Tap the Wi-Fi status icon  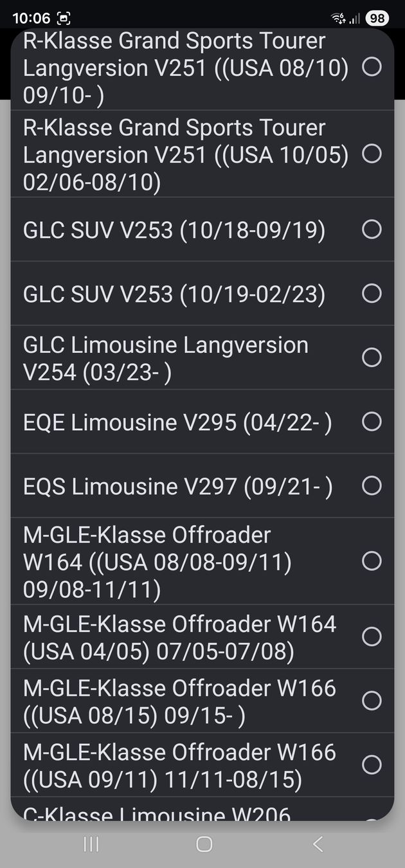click(338, 18)
